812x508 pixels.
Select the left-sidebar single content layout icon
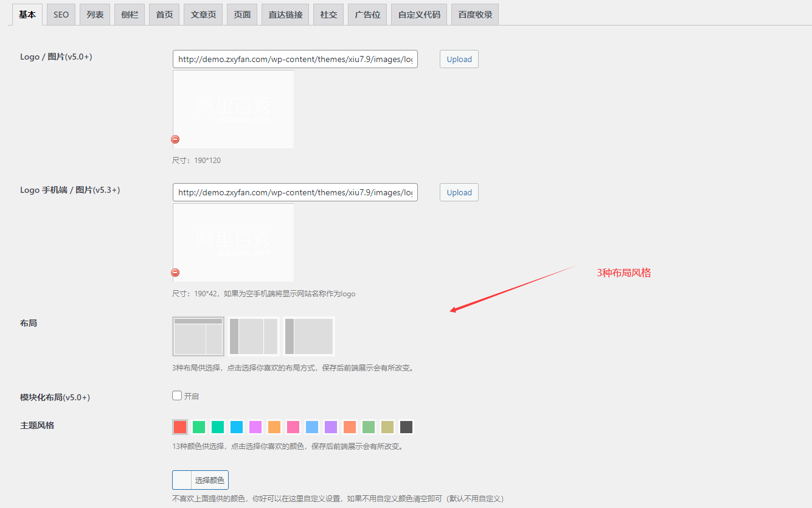click(309, 336)
